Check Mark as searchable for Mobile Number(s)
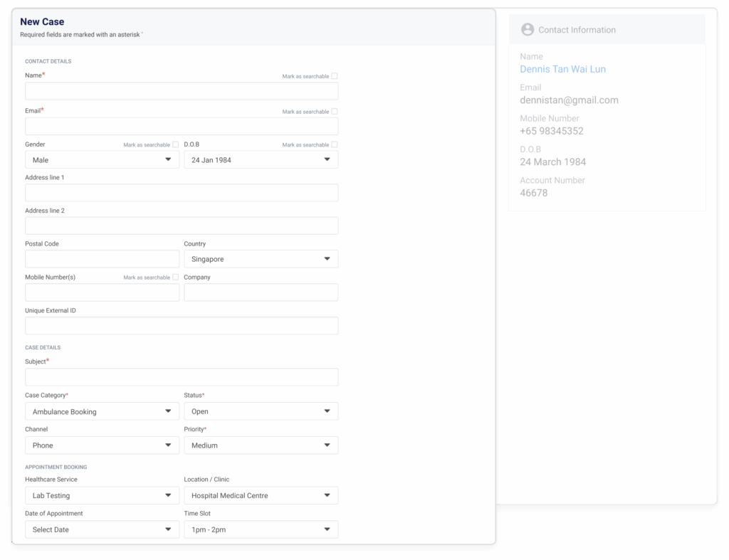Screen dimensions: 729x560 point(175,277)
